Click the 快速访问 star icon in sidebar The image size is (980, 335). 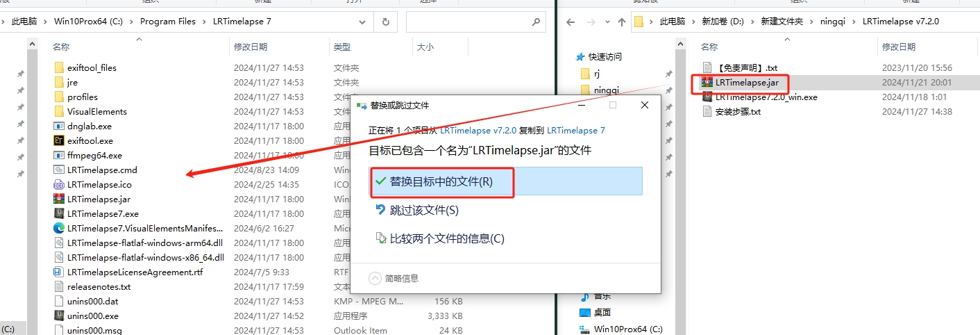581,56
